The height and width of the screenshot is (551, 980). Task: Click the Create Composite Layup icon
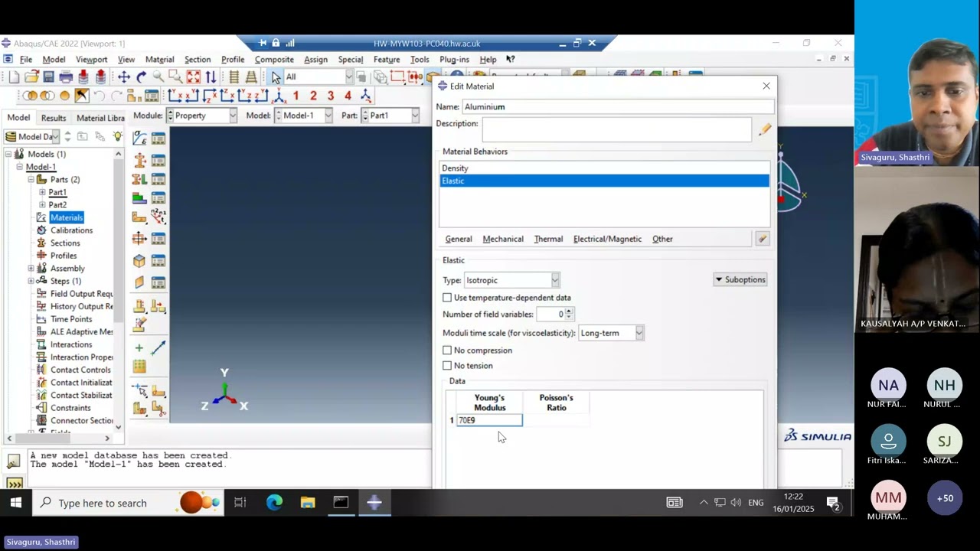139,199
